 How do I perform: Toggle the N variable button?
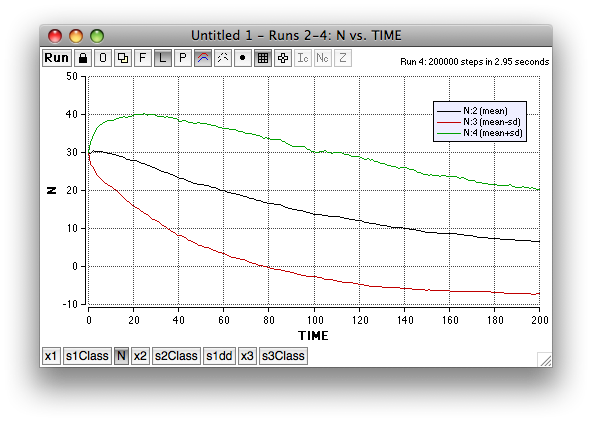(121, 356)
